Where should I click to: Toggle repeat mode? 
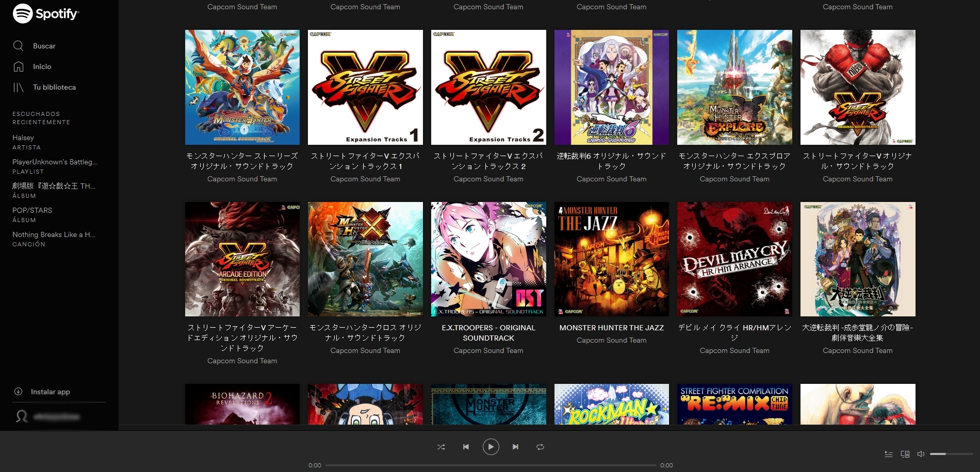[x=540, y=447]
